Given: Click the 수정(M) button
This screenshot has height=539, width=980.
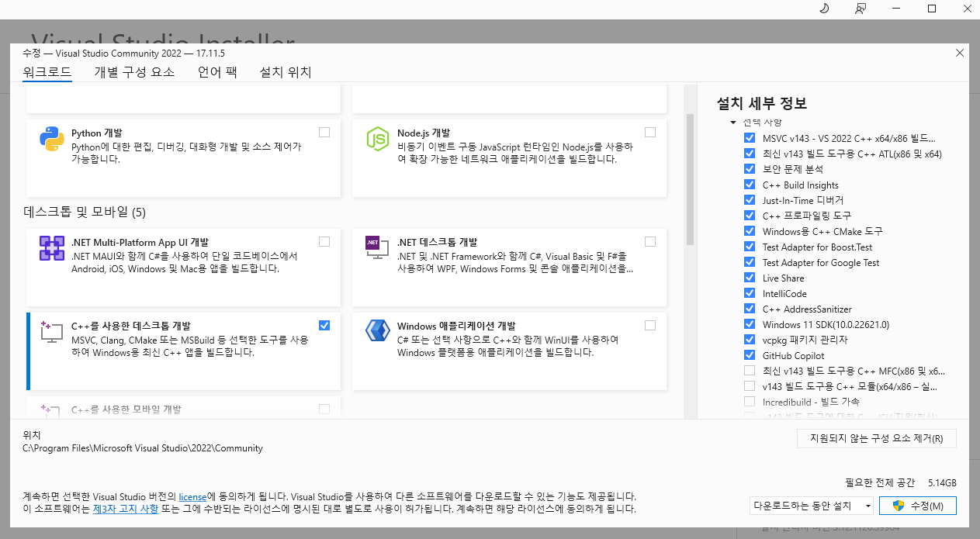Looking at the screenshot, I should click(919, 506).
